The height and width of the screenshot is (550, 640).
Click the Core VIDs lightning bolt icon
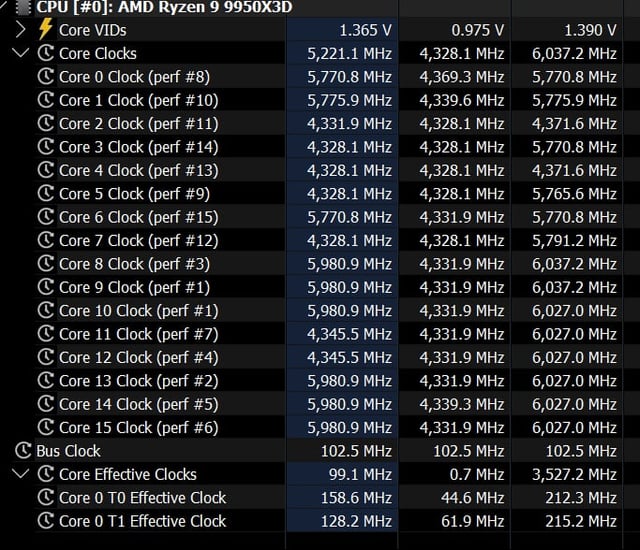(x=45, y=29)
